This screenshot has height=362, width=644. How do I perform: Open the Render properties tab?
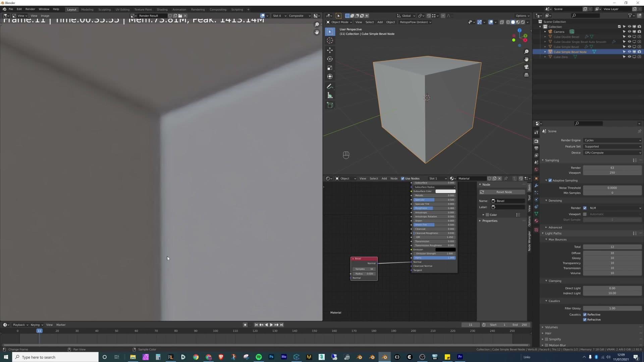click(x=536, y=141)
